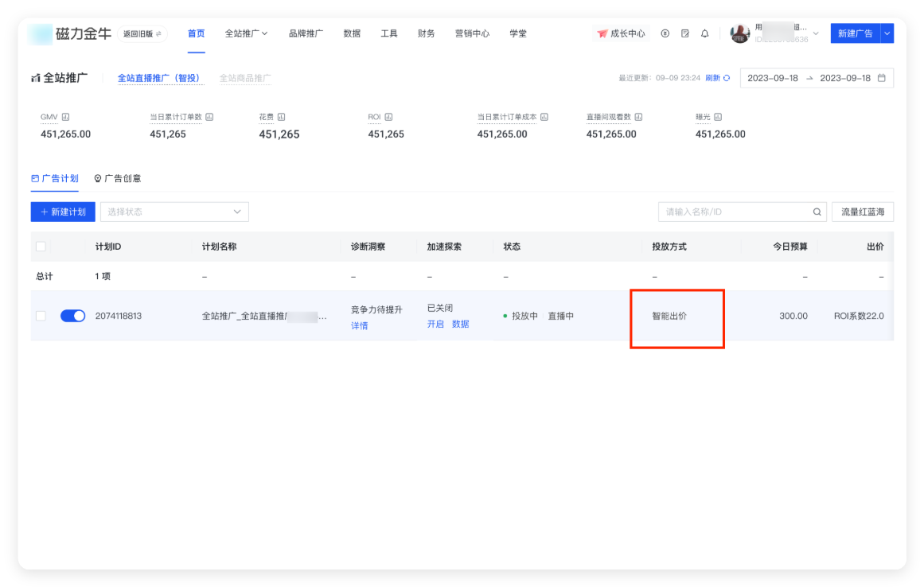Click the feedback note icon in top bar
This screenshot has height=587, width=924.
pos(685,33)
